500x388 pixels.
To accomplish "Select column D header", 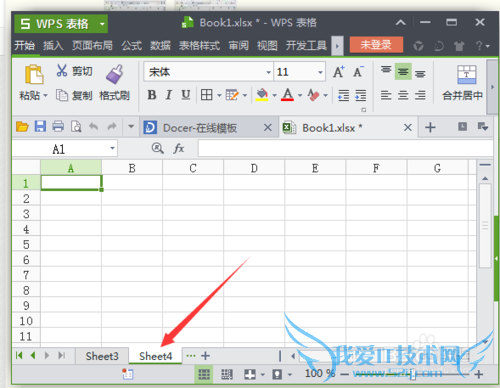I will pos(254,168).
